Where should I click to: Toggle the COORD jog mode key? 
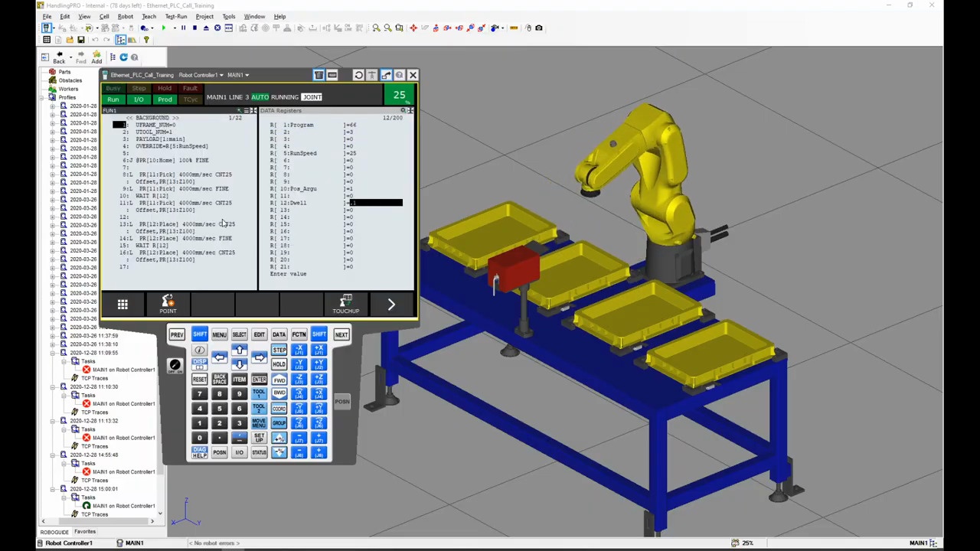(x=279, y=409)
